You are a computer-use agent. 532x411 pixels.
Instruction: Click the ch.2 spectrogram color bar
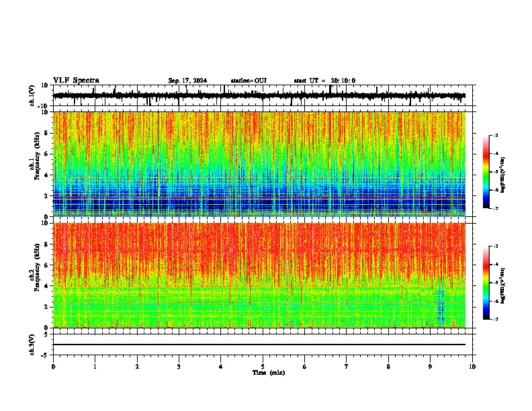tap(486, 283)
